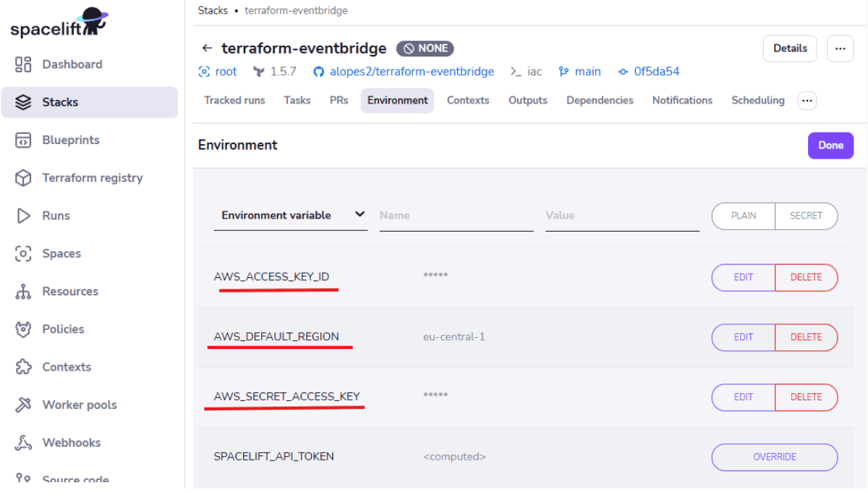Click the 1.5.7 Terraform version text

click(x=283, y=72)
